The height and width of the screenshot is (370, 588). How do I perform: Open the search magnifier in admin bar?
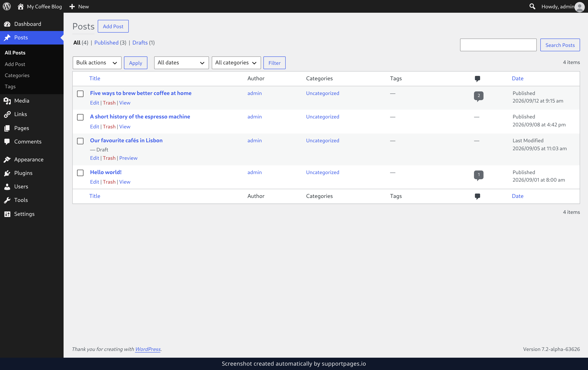click(532, 6)
